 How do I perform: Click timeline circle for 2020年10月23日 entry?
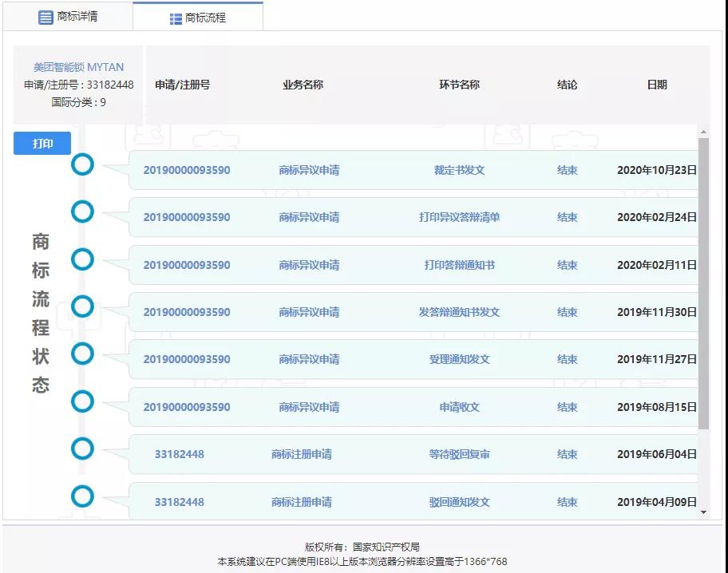click(x=82, y=164)
